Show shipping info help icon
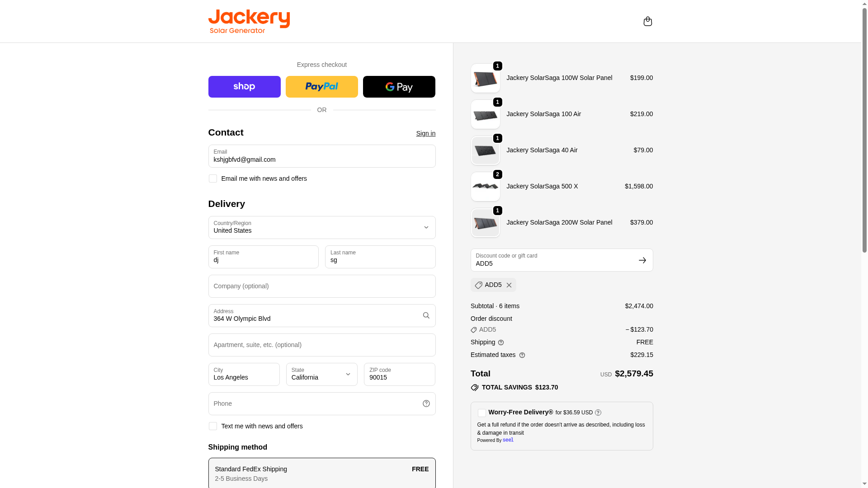 501,343
